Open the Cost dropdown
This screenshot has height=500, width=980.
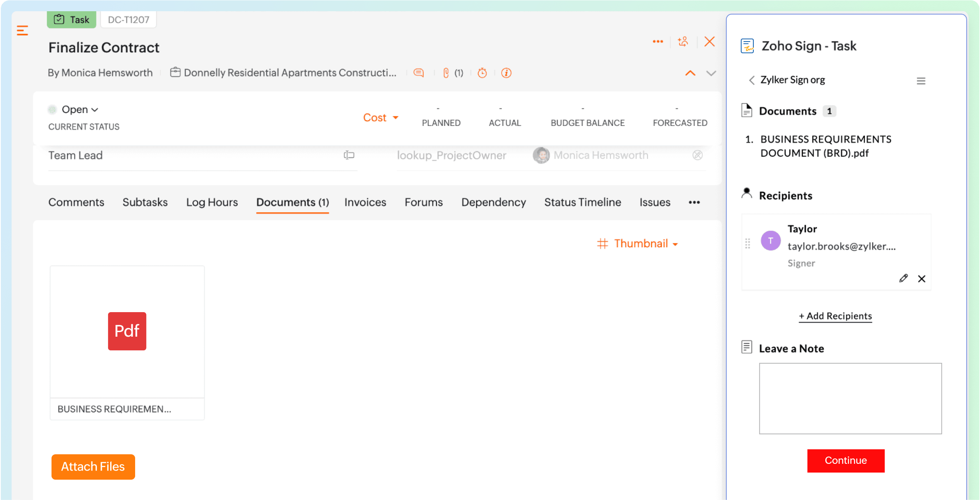380,118
